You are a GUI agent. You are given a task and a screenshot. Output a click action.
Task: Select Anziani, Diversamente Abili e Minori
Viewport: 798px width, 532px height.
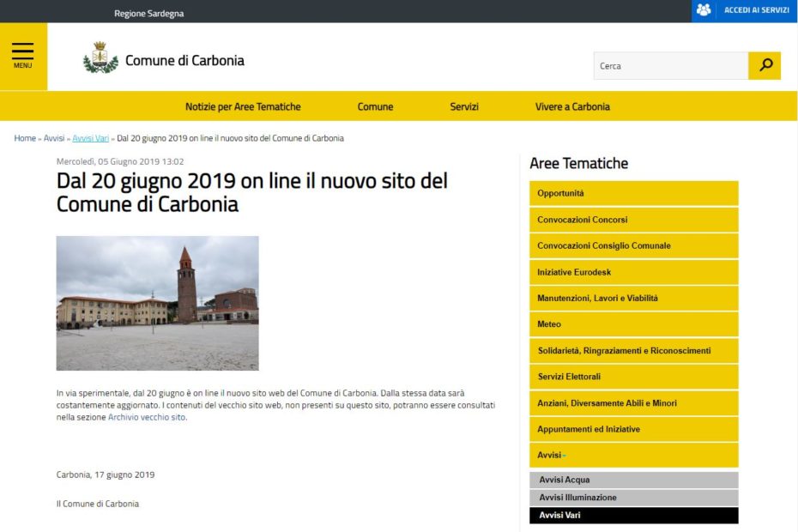pyautogui.click(x=633, y=403)
